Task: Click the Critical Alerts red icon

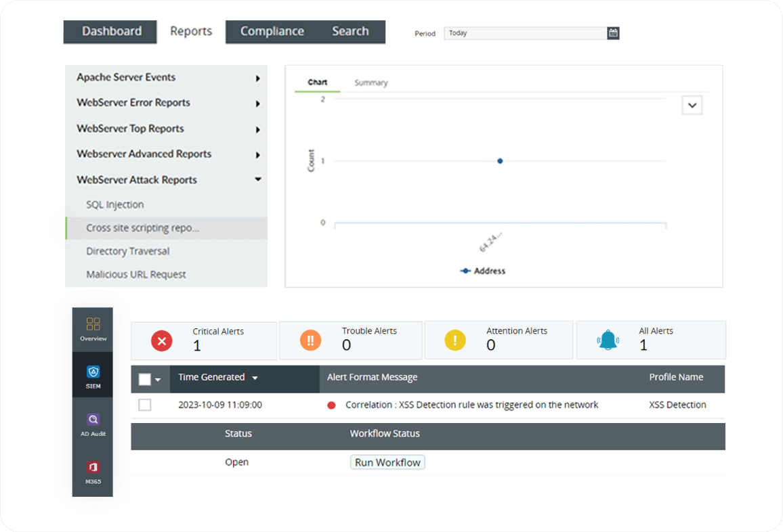Action: point(161,341)
